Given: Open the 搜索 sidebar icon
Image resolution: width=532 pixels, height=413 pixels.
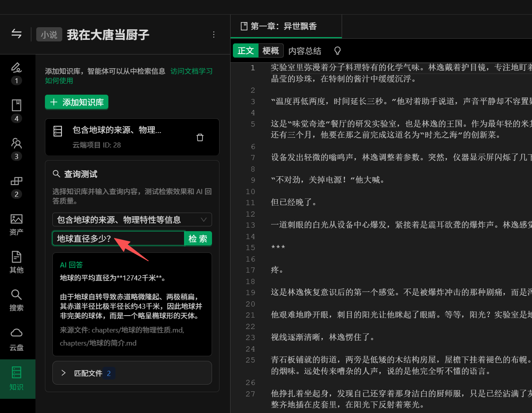Looking at the screenshot, I should pyautogui.click(x=16, y=300).
